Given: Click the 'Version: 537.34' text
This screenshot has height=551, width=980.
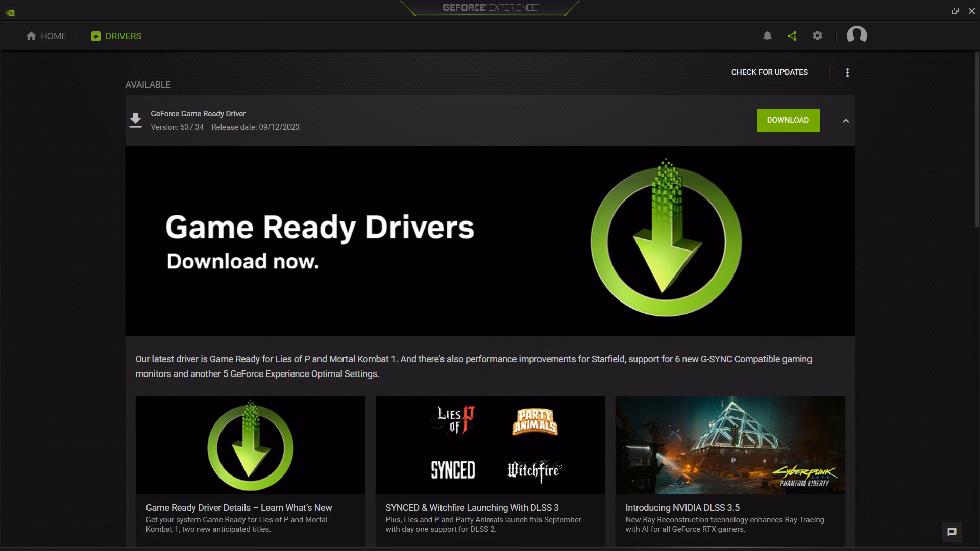Looking at the screenshot, I should (x=177, y=127).
